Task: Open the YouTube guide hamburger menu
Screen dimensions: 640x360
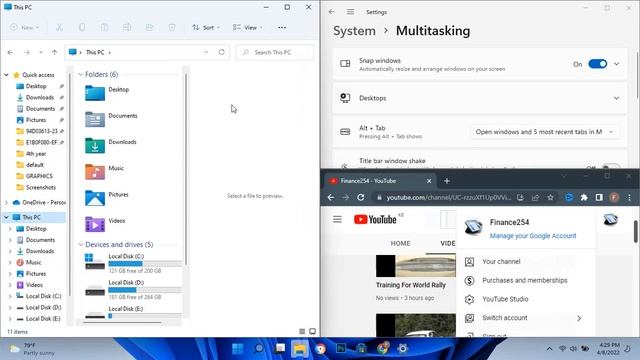Action: (x=337, y=220)
